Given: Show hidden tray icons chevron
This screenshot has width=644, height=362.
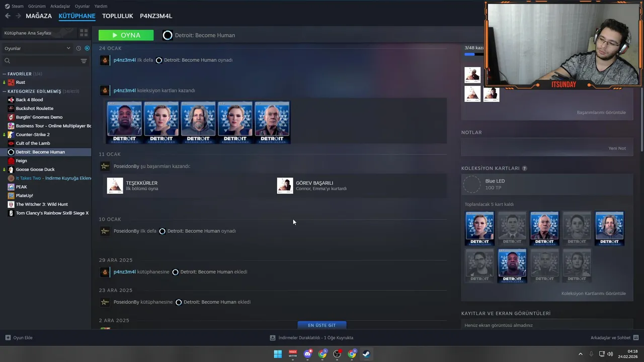Looking at the screenshot, I should [580, 354].
